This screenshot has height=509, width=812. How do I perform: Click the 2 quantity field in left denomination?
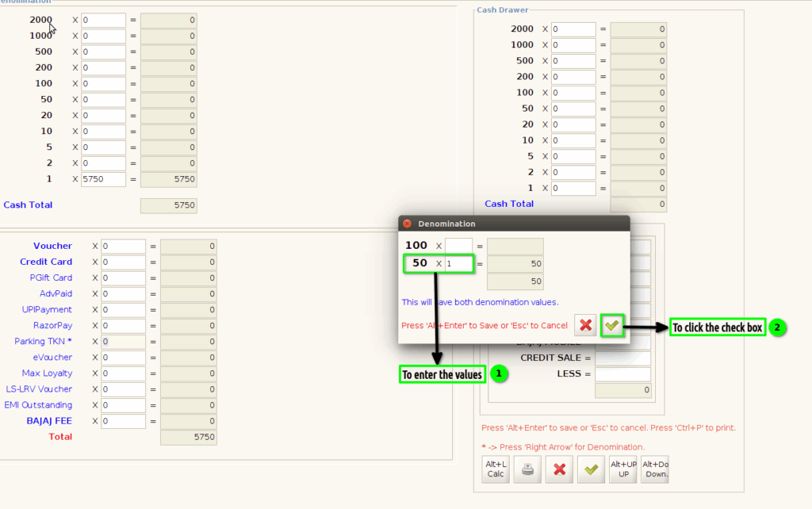point(103,163)
